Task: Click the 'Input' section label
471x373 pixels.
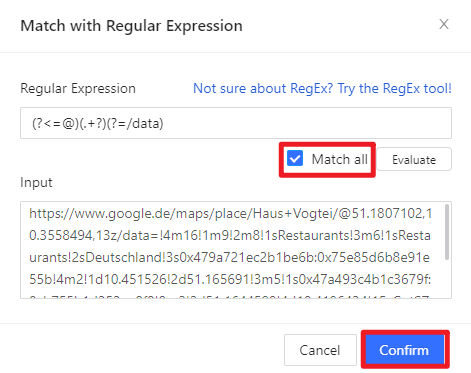Action: (36, 183)
